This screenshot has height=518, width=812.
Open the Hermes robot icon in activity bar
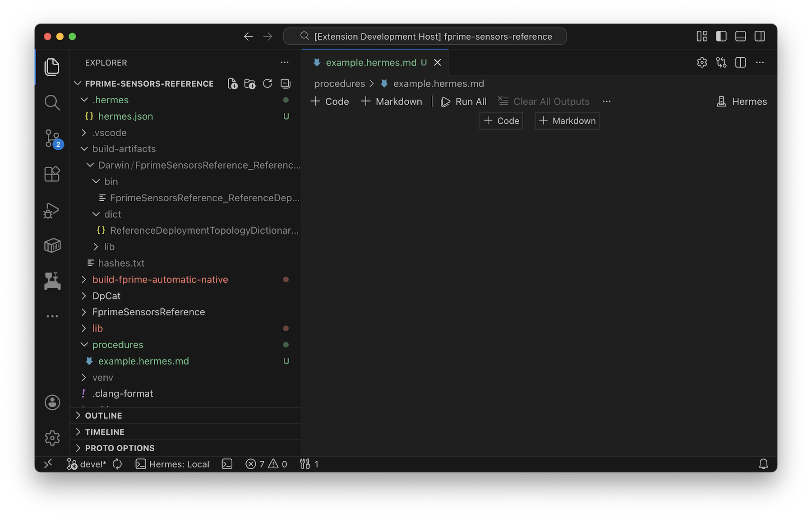click(52, 281)
